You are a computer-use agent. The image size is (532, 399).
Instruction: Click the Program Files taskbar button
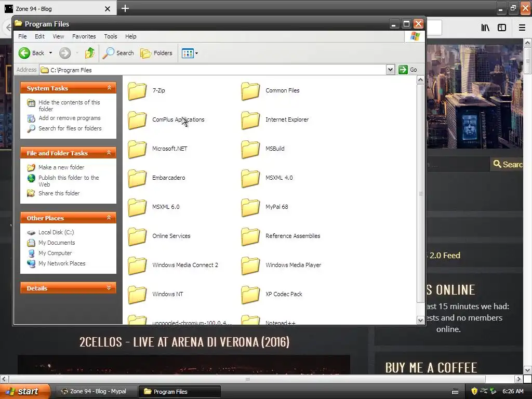179,392
